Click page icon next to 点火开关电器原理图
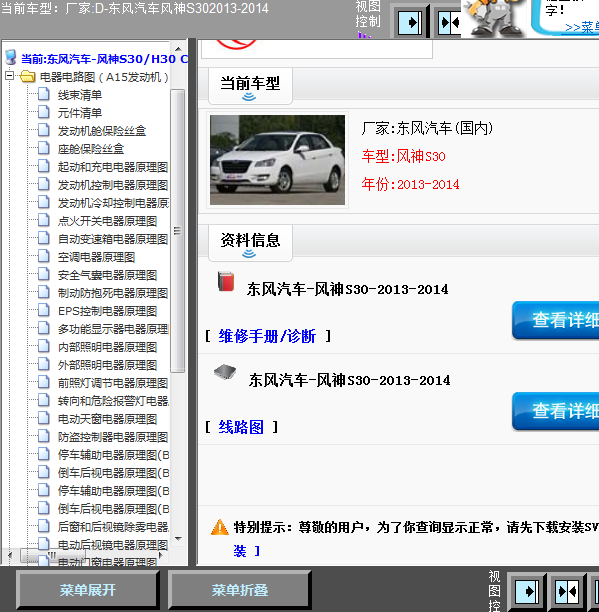 click(x=44, y=220)
